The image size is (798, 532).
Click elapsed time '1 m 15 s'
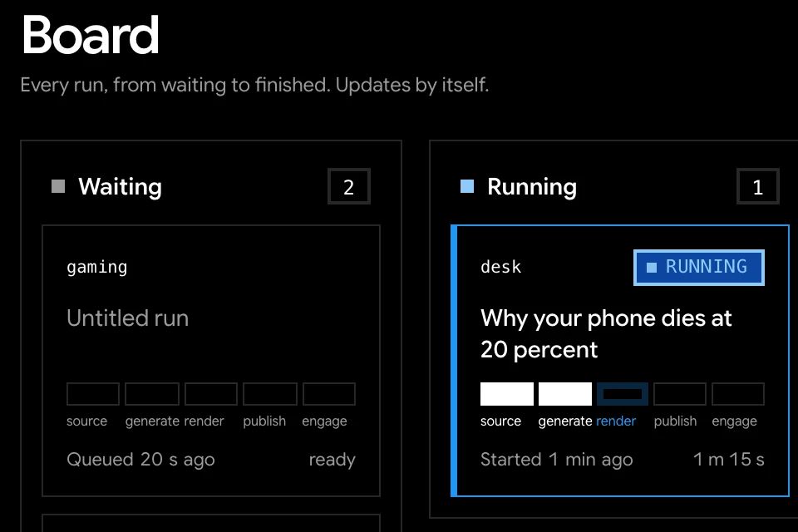click(729, 459)
